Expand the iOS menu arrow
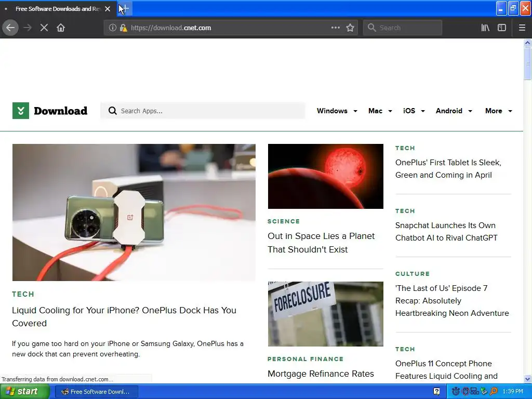The height and width of the screenshot is (399, 532). click(x=423, y=111)
